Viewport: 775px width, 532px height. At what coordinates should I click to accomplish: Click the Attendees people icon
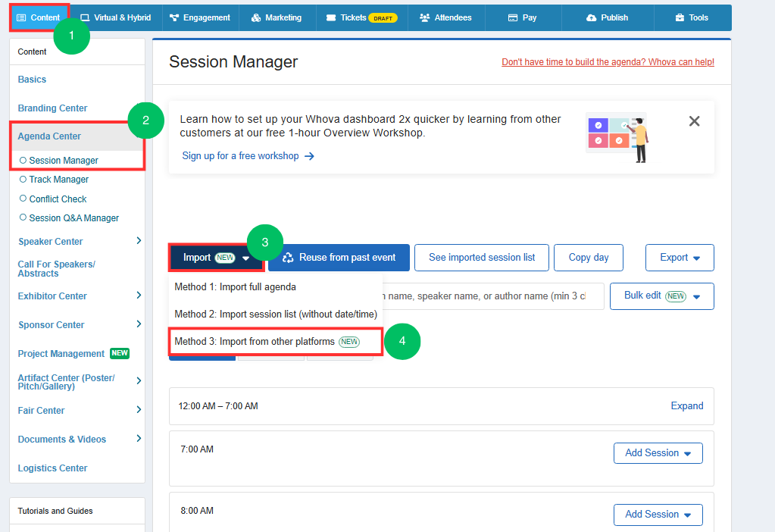click(424, 17)
